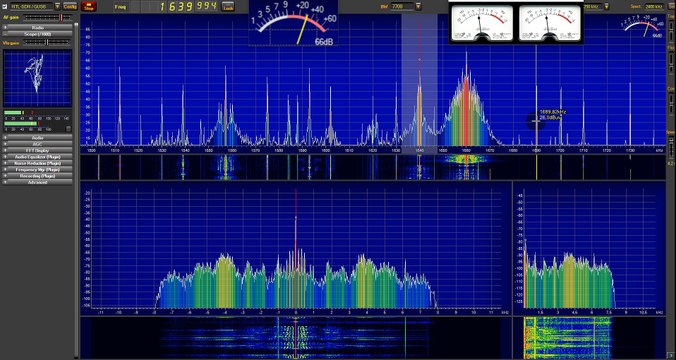The width and height of the screenshot is (676, 360).
Task: Expand the Radio panel section
Action: 38,28
